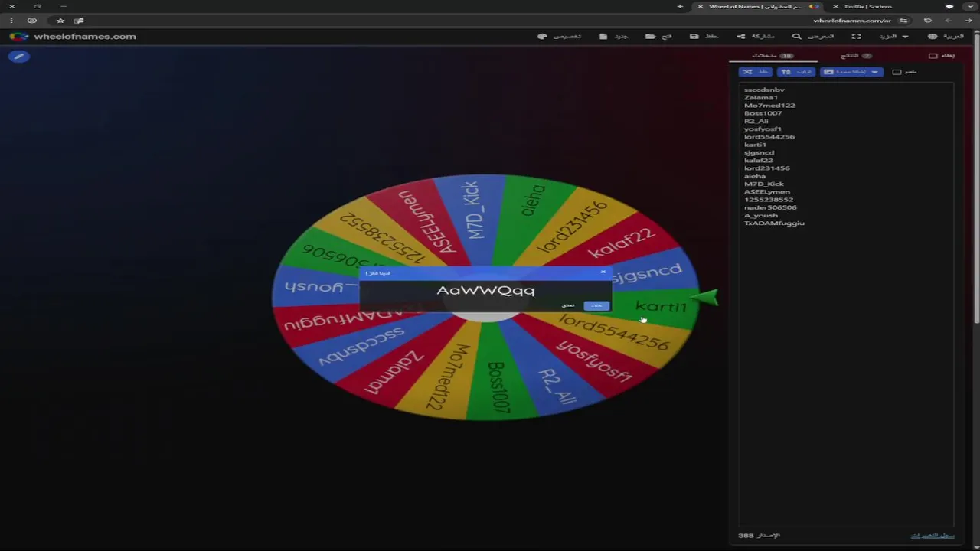
Task: Click the 'R2_Ali' slice on the wheel
Action: click(557, 386)
